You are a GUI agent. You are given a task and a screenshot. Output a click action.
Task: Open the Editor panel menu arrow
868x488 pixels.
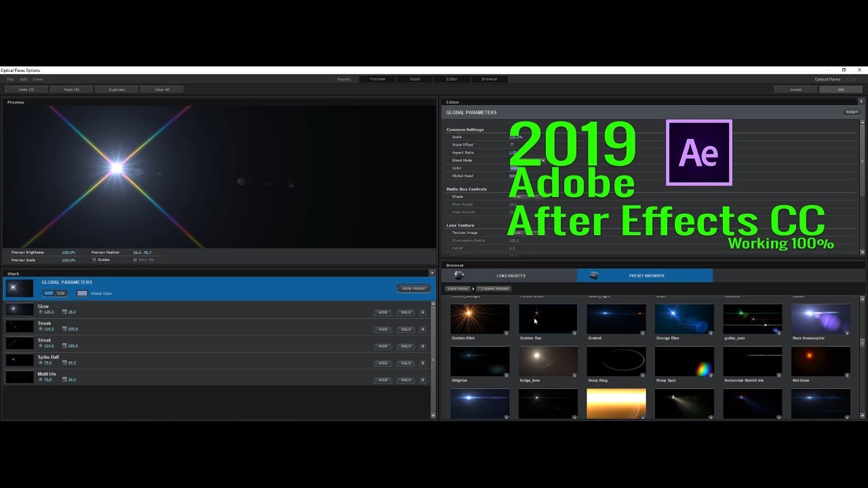[861, 102]
